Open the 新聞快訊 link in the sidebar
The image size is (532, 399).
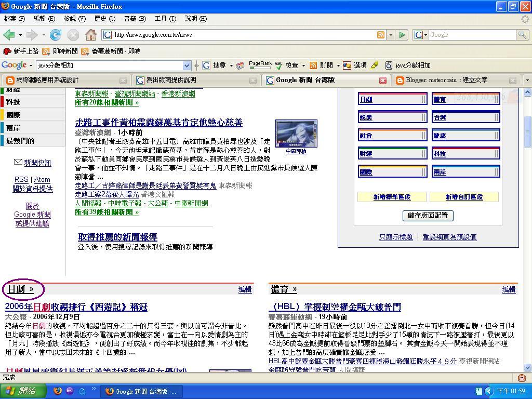[x=37, y=163]
